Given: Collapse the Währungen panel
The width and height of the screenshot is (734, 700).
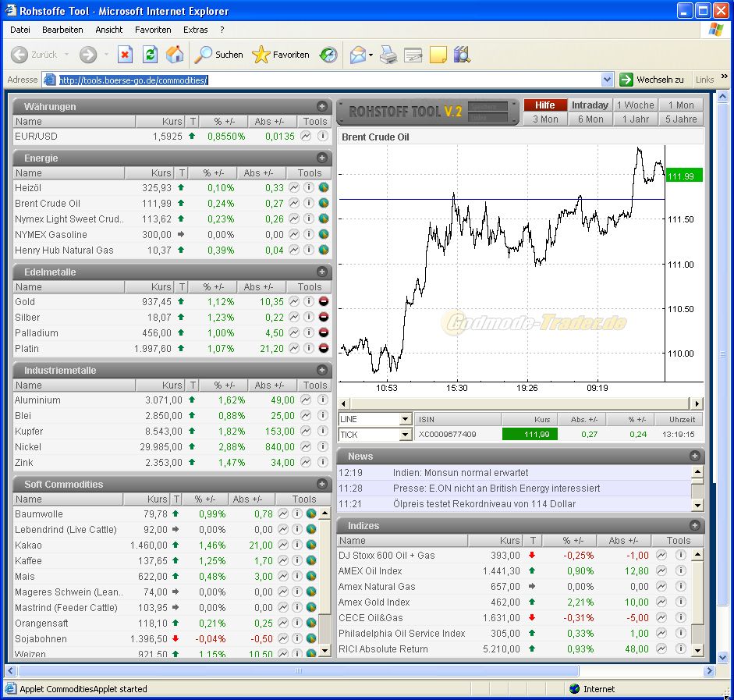Looking at the screenshot, I should [321, 106].
